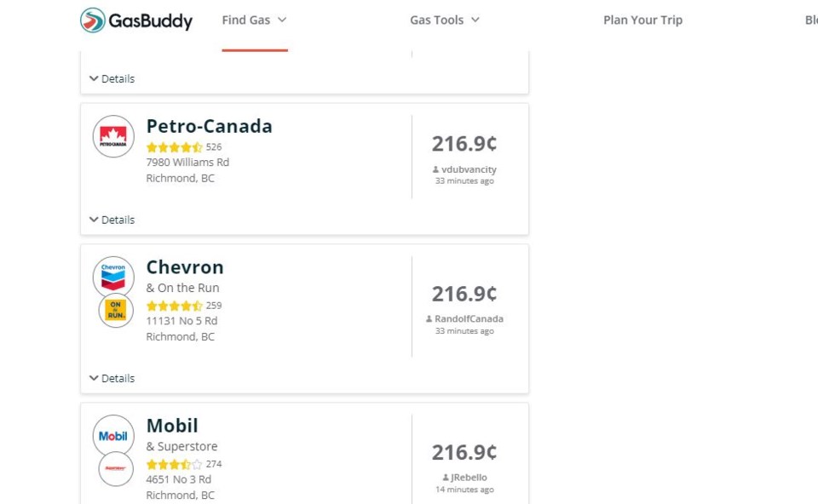Expand Details for Chevron station

click(x=112, y=378)
